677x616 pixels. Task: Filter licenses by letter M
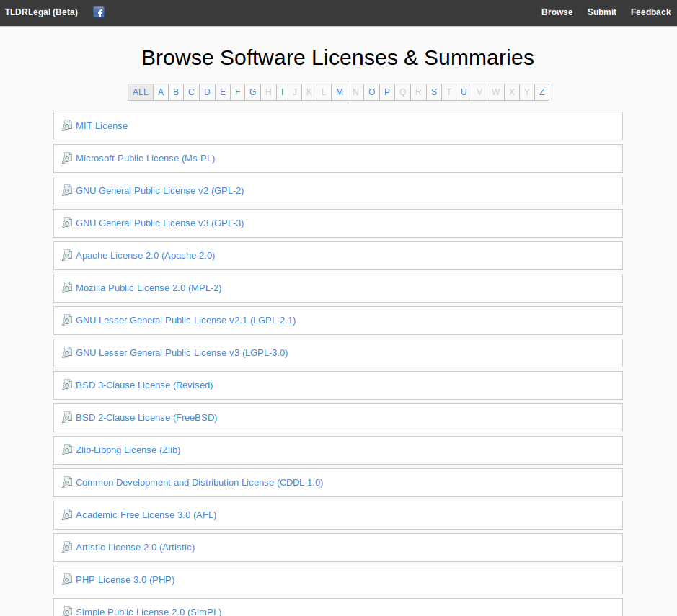click(x=340, y=92)
